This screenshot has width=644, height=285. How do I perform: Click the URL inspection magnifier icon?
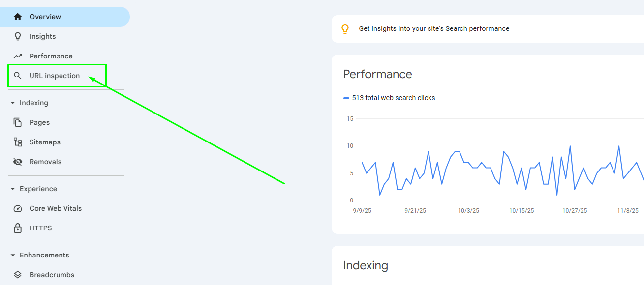[x=18, y=76]
